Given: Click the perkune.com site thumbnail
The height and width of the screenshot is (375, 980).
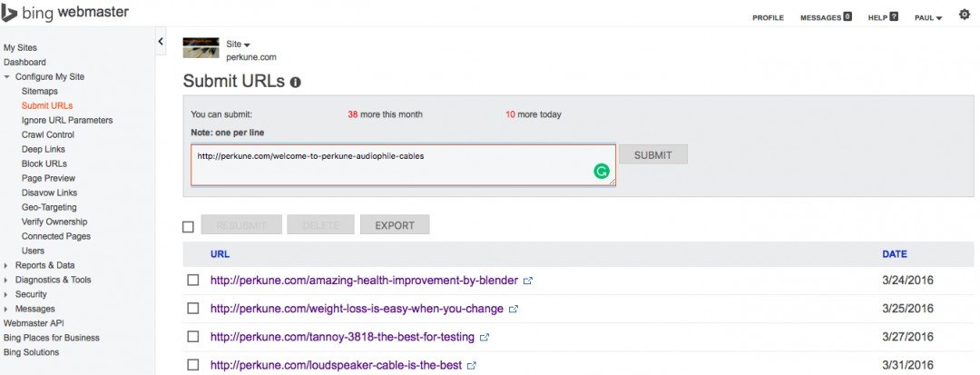Looking at the screenshot, I should point(201,47).
